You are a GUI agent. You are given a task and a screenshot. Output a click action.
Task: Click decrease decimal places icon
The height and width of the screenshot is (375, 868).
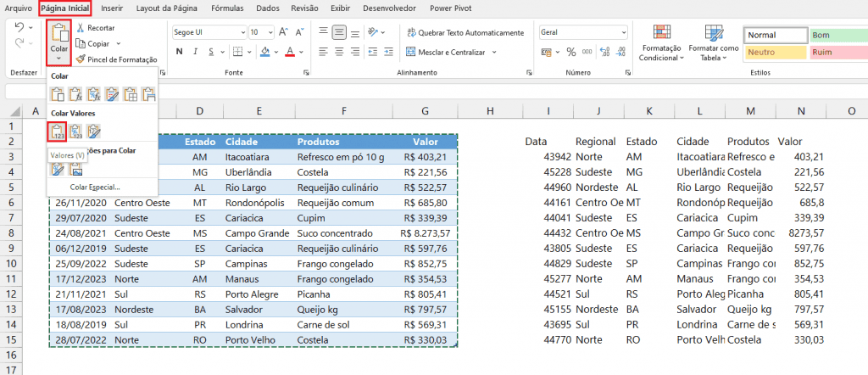(620, 52)
